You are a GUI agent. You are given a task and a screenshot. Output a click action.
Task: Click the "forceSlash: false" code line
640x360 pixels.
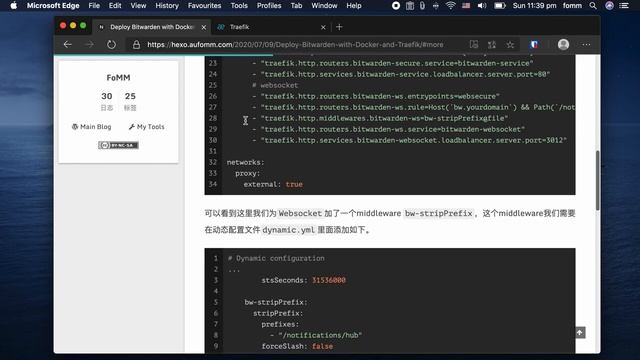(297, 346)
